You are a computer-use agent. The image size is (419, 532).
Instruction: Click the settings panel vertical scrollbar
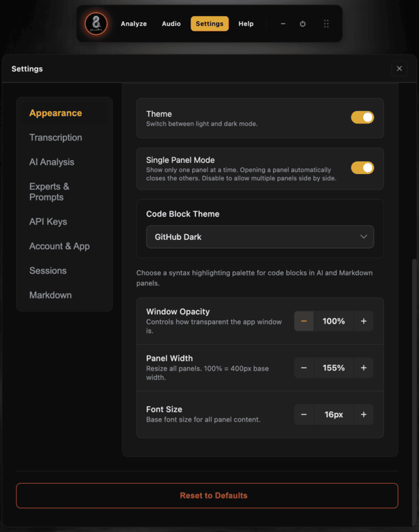coord(414,392)
